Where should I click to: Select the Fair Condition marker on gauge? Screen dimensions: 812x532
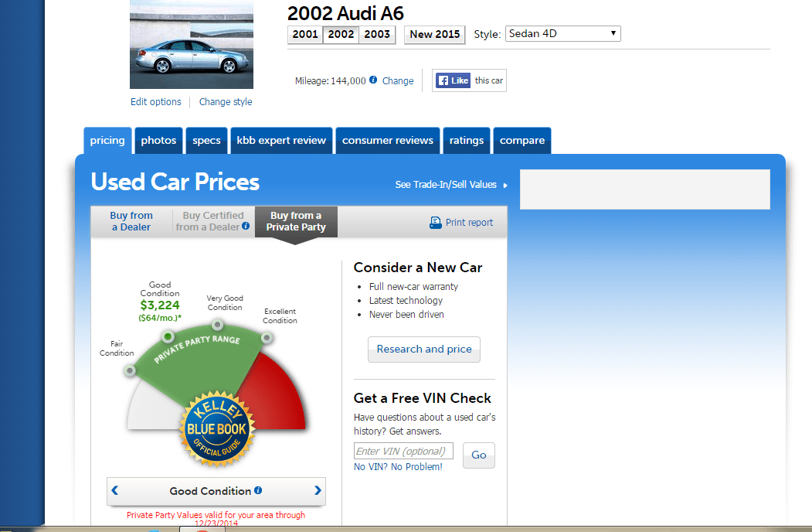[130, 371]
